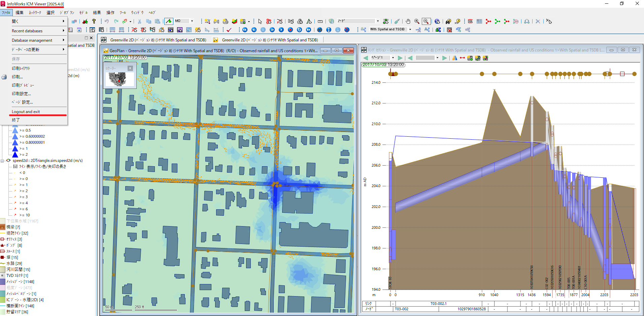Collapse the speed2d legend tree node
This screenshot has width=644, height=316.
2,161
